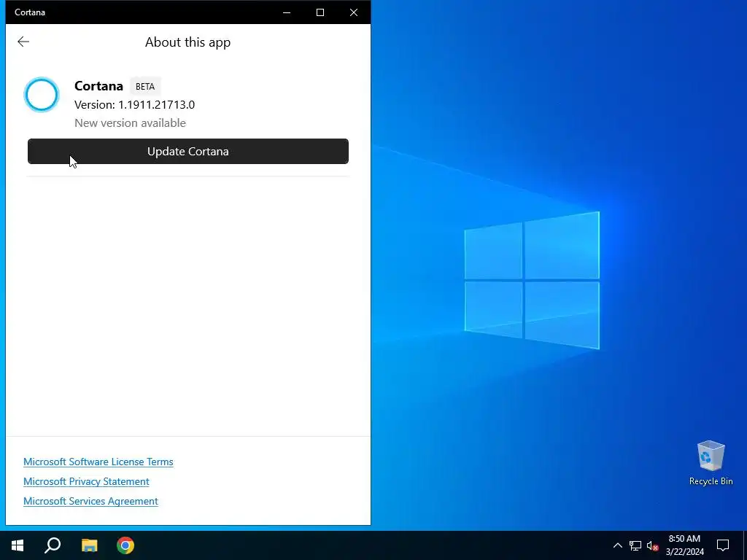Close the Cortana window
747x560 pixels.
(354, 12)
